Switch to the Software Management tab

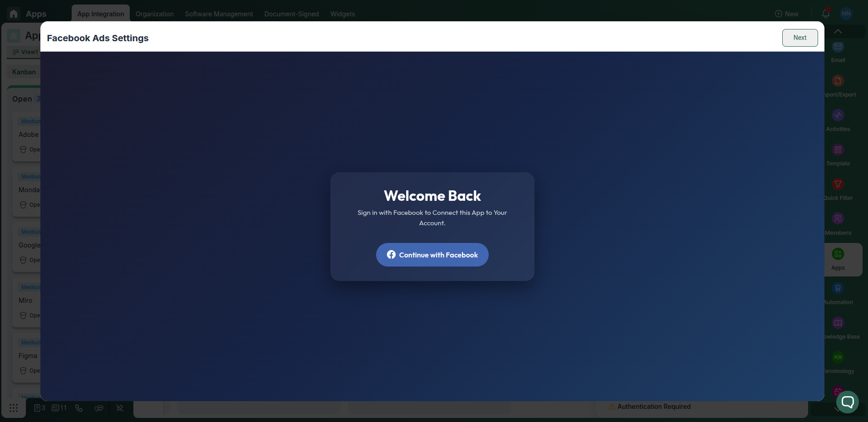click(219, 14)
